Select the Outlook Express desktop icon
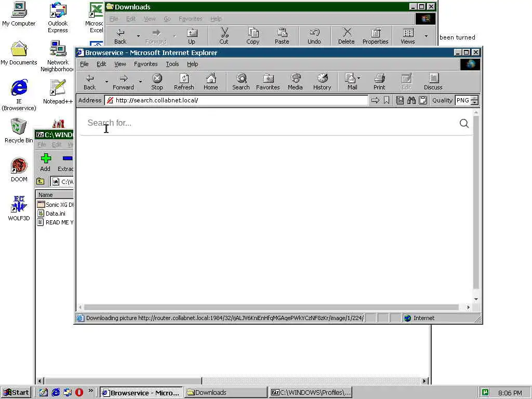 coord(58,17)
